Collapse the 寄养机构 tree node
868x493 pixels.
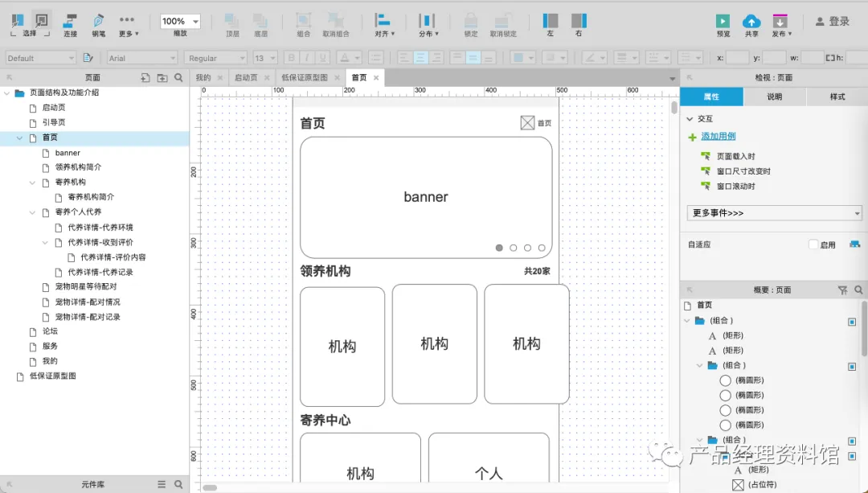(x=32, y=183)
